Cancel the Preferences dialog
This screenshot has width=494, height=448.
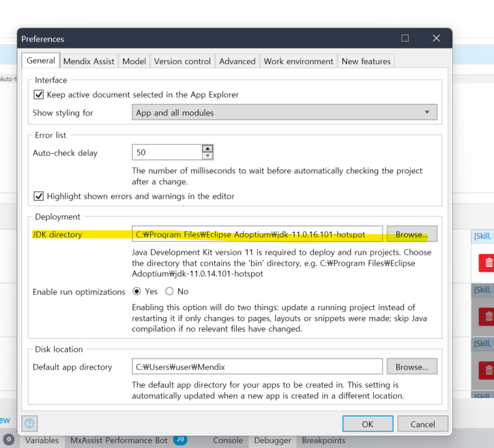[x=423, y=423]
